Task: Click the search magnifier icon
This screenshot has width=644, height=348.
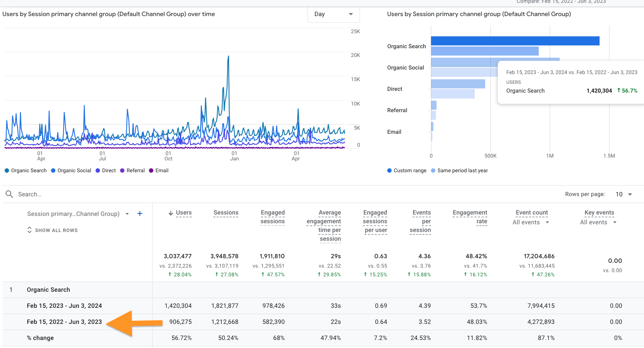Action: click(9, 194)
